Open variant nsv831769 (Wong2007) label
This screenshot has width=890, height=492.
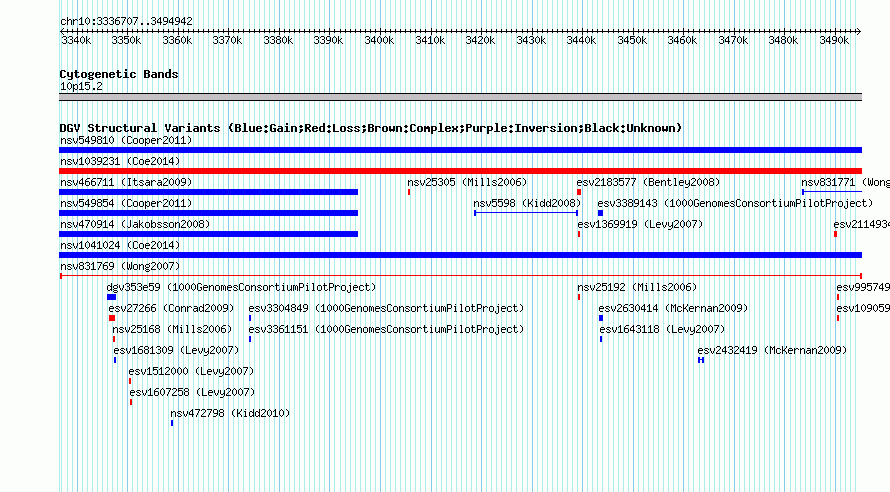pos(120,266)
